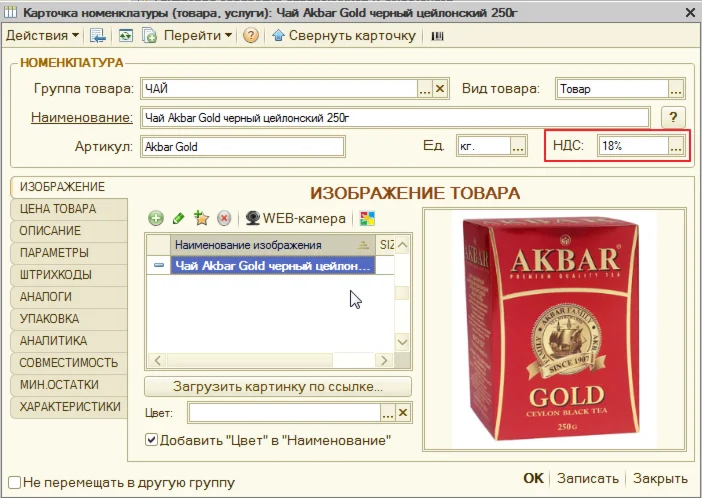Open selection for Группа товара field
Viewport: 702px width, 498px height.
click(x=424, y=89)
